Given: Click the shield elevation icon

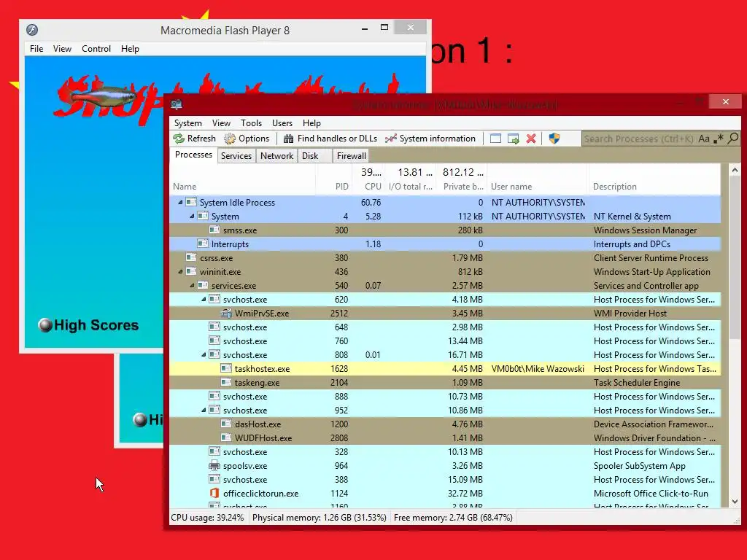Looking at the screenshot, I should [x=554, y=139].
